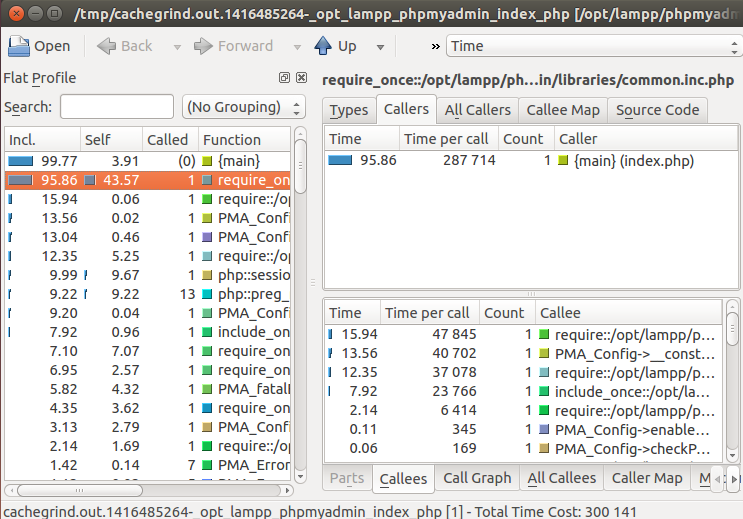This screenshot has height=519, width=743.
Task: Float the Flat Profile dock panel
Action: coord(285,78)
